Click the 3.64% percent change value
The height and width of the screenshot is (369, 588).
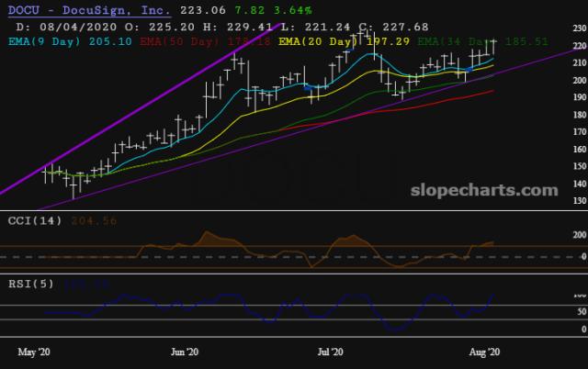pos(247,9)
